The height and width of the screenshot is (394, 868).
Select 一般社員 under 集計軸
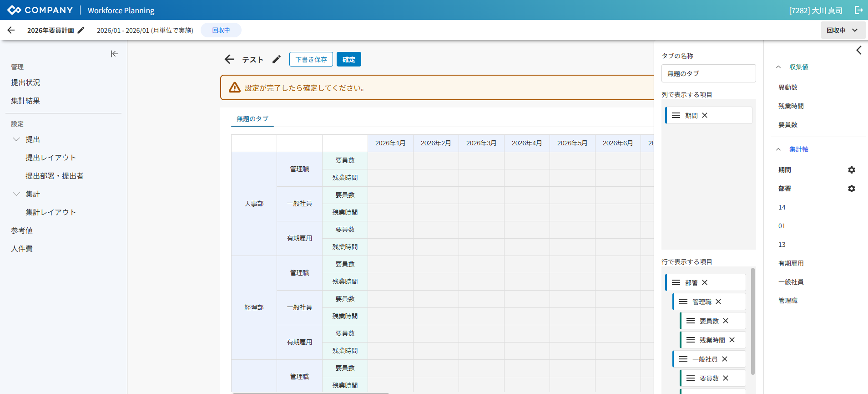(x=791, y=282)
